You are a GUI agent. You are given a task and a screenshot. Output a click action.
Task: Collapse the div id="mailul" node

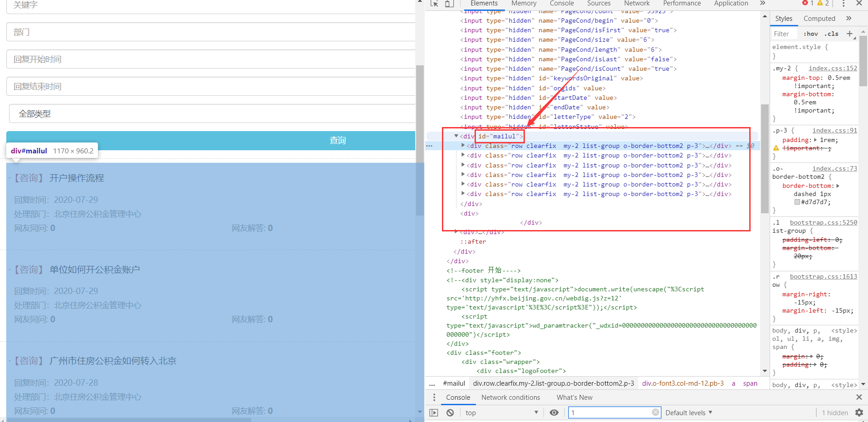456,136
